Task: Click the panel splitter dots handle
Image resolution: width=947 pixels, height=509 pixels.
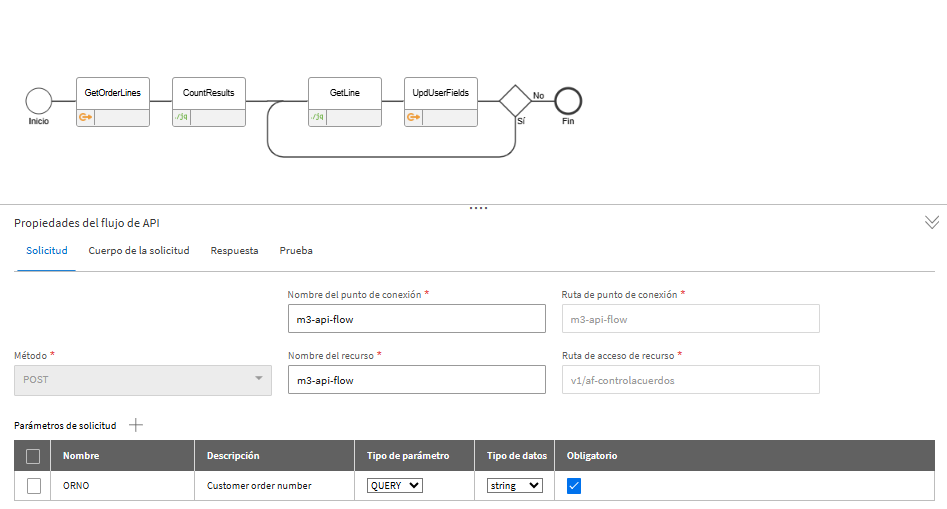Action: coord(478,208)
